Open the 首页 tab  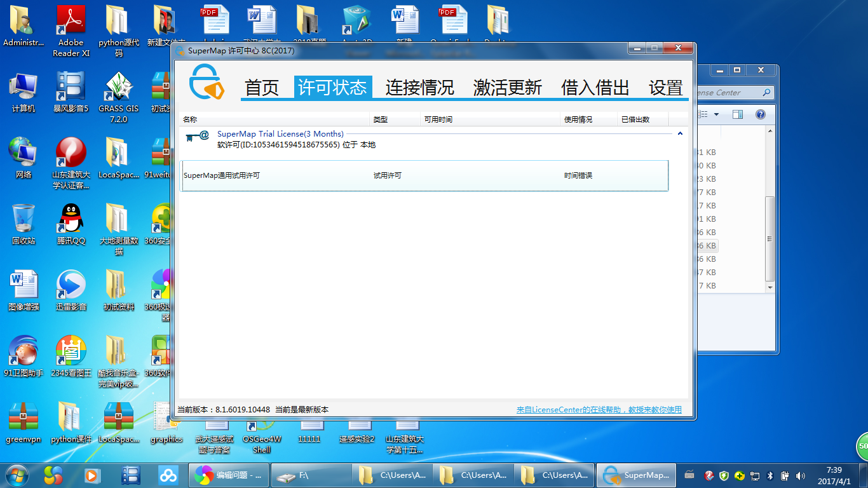coord(262,87)
